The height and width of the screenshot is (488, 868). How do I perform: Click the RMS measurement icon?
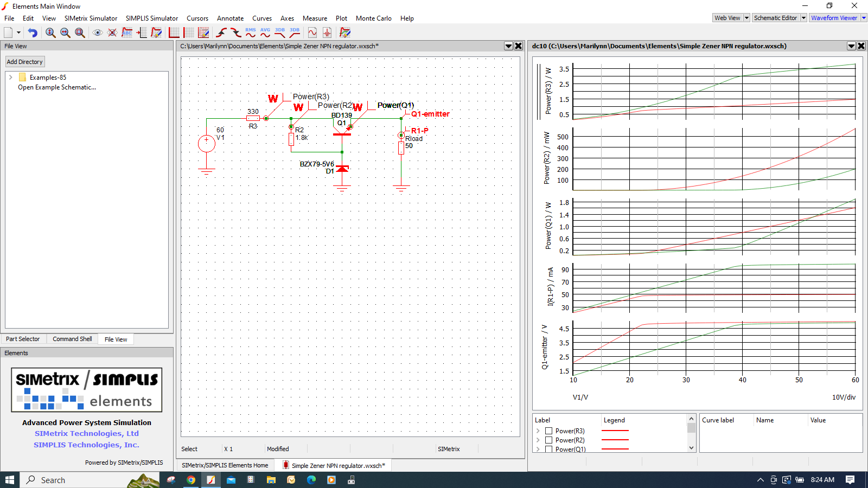(251, 33)
